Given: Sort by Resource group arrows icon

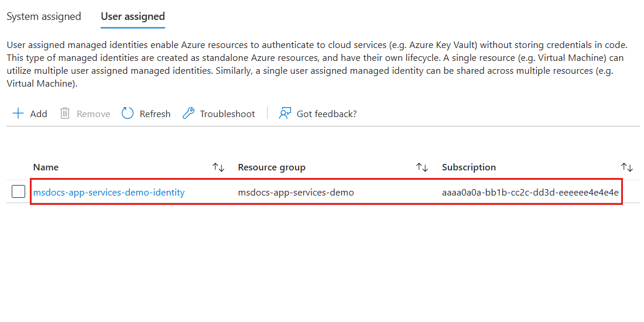Looking at the screenshot, I should point(422,167).
